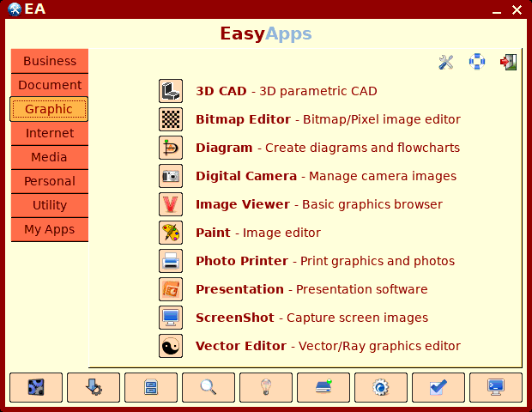Select the Internet category tab
This screenshot has width=532, height=412.
pyautogui.click(x=50, y=133)
